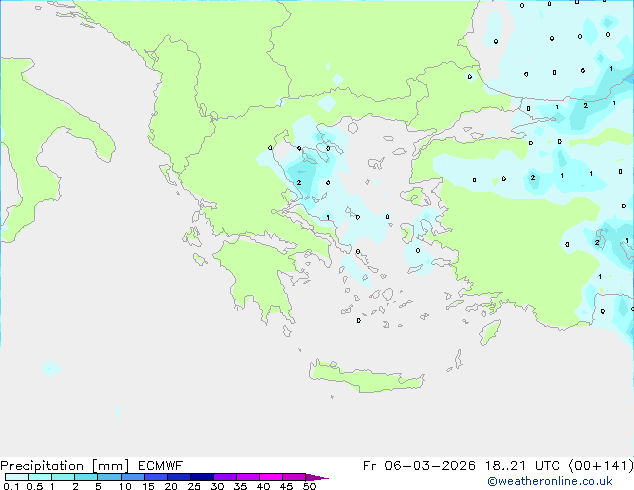Viewport: 634px width, 490px height.
Task: Click the palest 0.1–0.5 mm legend swatch
Action: click(x=17, y=477)
